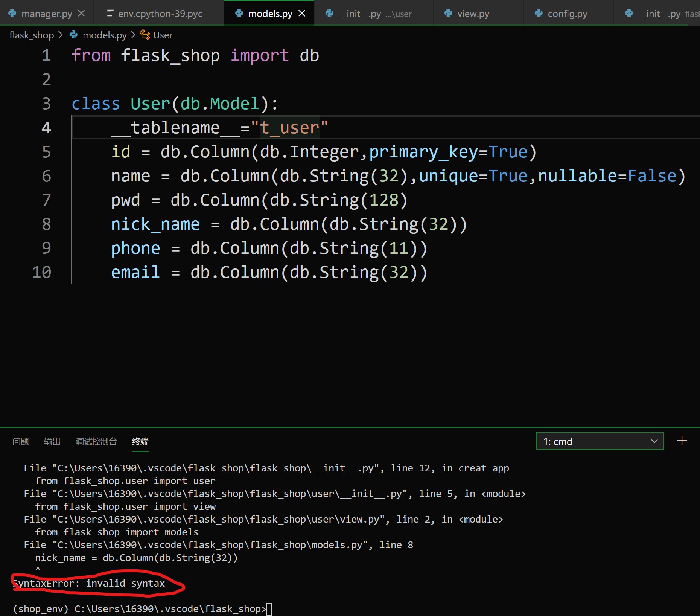Click the terminal prompt input at (shop_env)
700x616 pixels.
point(269,609)
